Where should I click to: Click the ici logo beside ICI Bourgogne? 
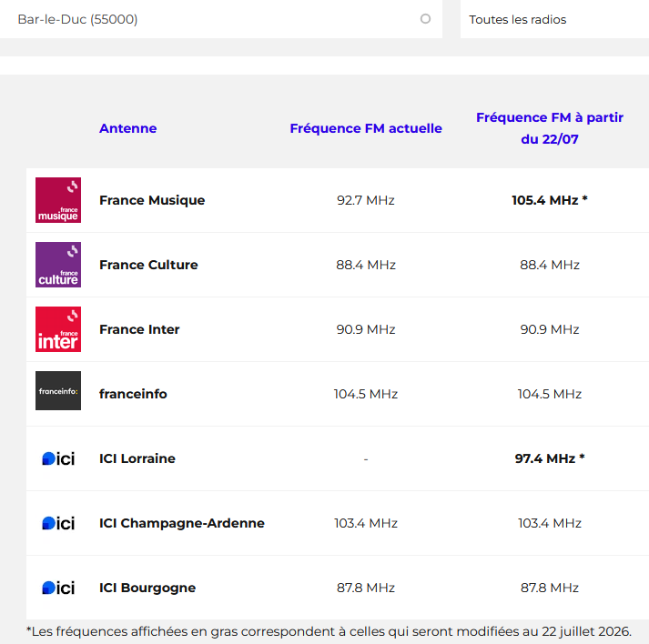pyautogui.click(x=58, y=588)
